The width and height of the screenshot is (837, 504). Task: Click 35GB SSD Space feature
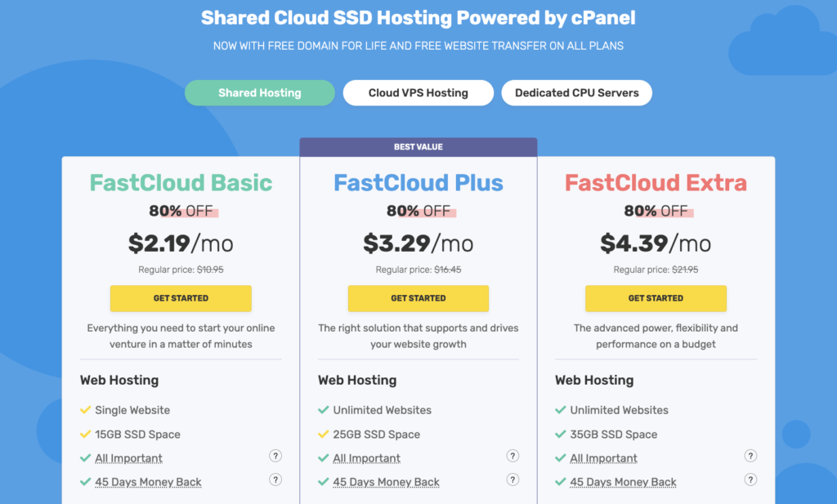(x=613, y=434)
